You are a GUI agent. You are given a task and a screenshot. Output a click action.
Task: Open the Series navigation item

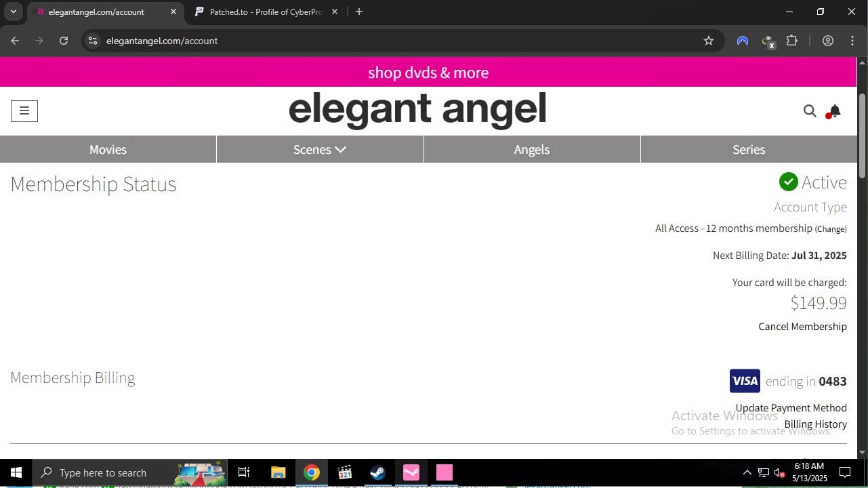[x=749, y=149]
